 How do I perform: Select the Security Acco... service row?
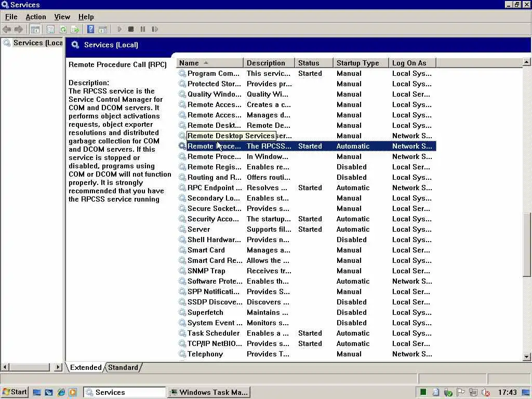(307, 219)
